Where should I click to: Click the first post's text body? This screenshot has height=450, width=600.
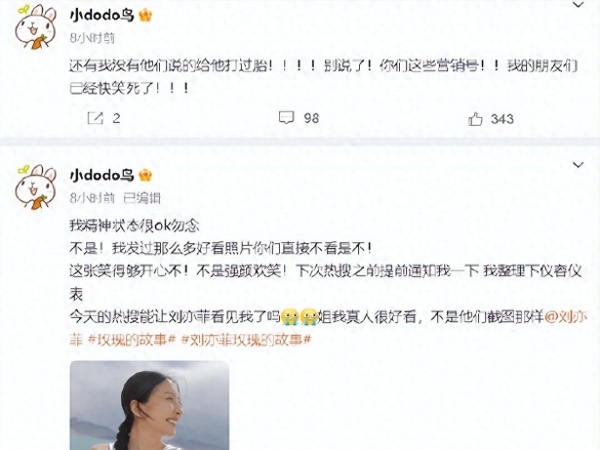(323, 77)
